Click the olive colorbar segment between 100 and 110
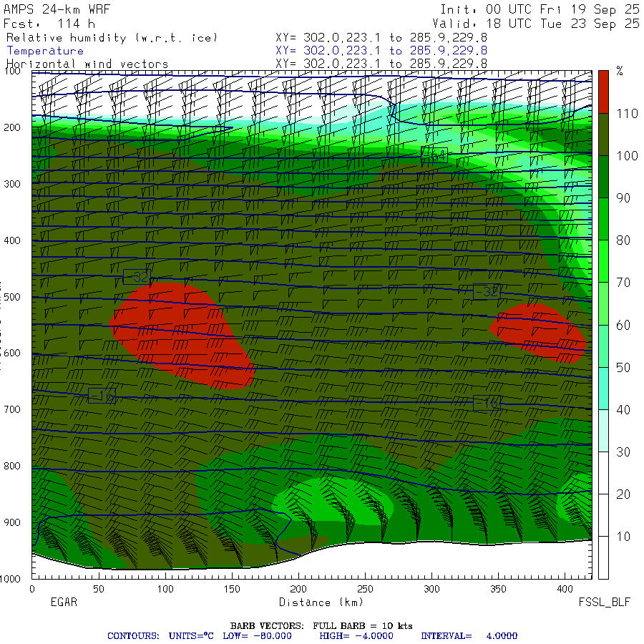Image resolution: width=644 pixels, height=644 pixels. [603, 135]
